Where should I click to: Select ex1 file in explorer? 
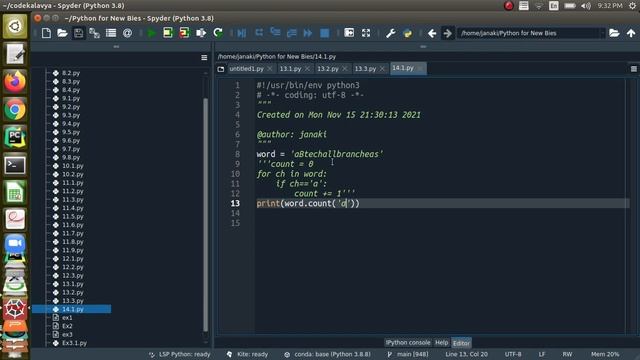[67, 318]
